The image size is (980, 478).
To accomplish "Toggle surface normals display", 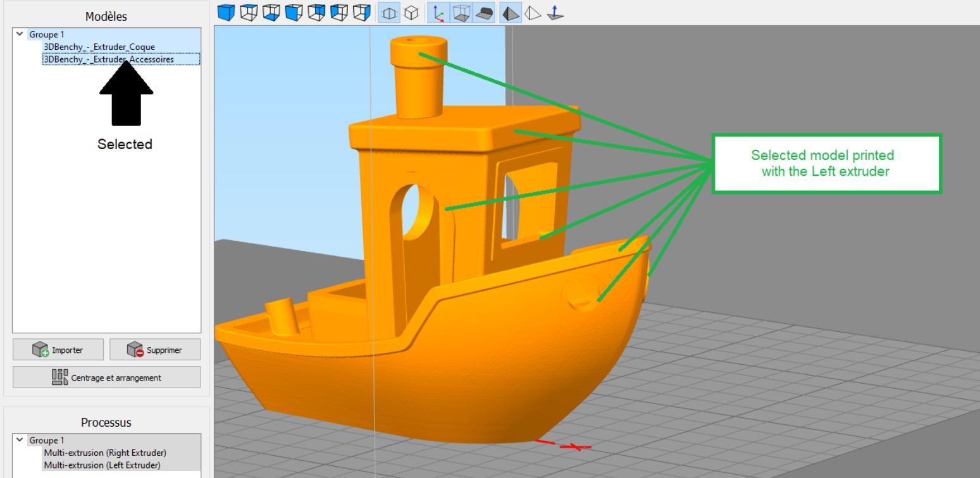I will click(x=555, y=12).
